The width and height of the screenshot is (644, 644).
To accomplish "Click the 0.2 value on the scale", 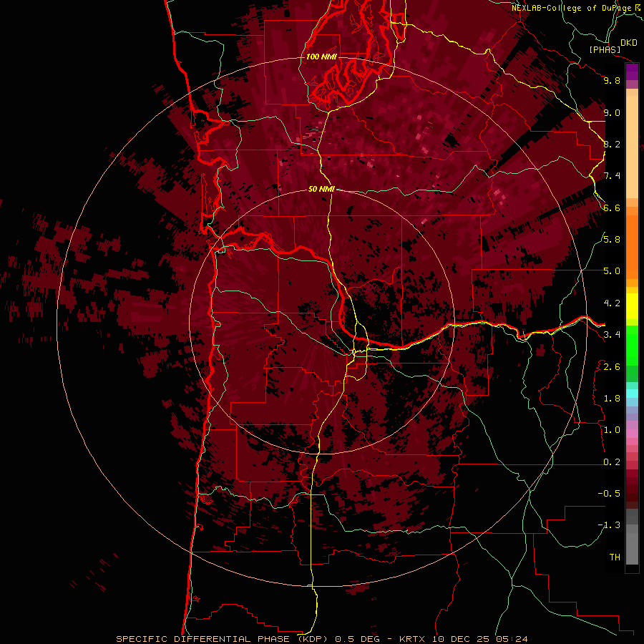I will [x=612, y=462].
